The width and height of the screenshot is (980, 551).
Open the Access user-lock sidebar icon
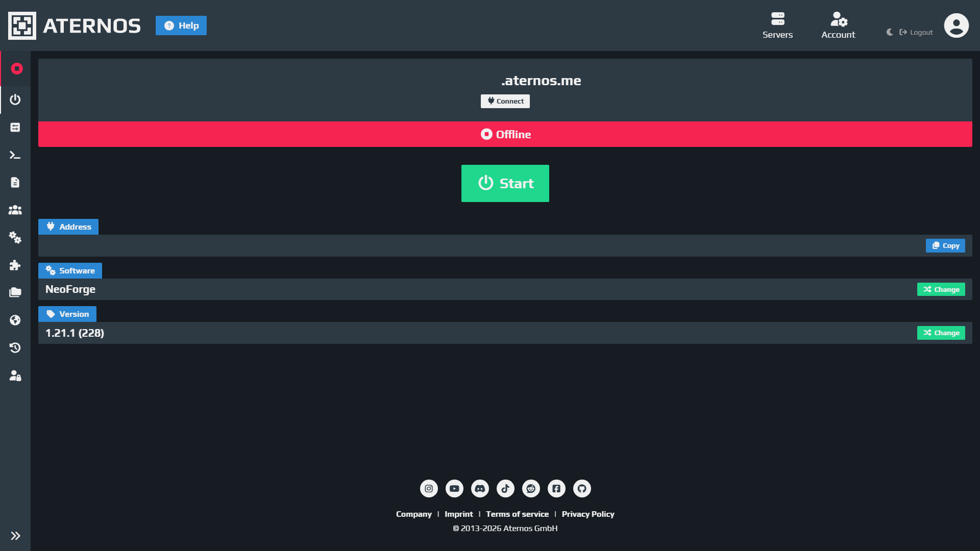click(15, 376)
